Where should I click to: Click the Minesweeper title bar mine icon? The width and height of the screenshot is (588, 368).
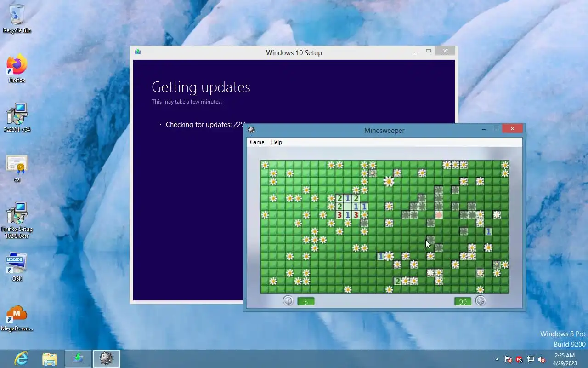(x=251, y=130)
